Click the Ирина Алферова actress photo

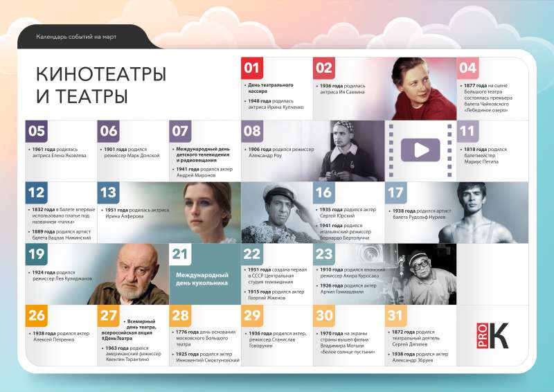point(207,211)
